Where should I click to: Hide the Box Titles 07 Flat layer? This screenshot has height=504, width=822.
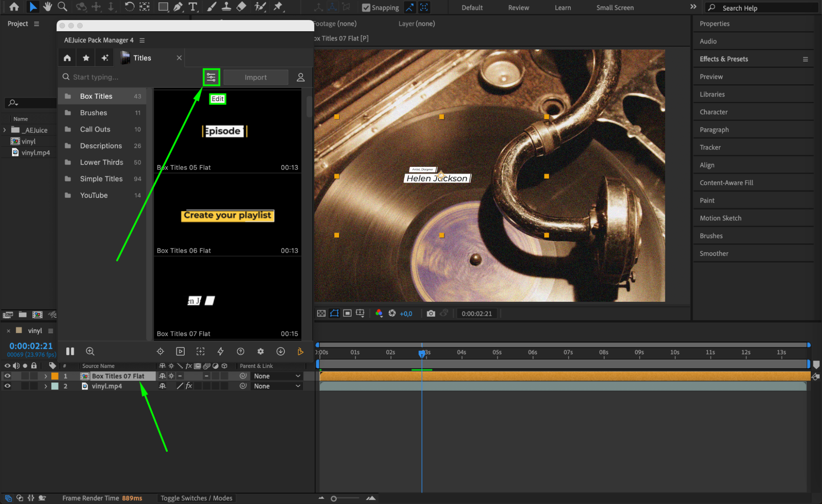point(7,376)
